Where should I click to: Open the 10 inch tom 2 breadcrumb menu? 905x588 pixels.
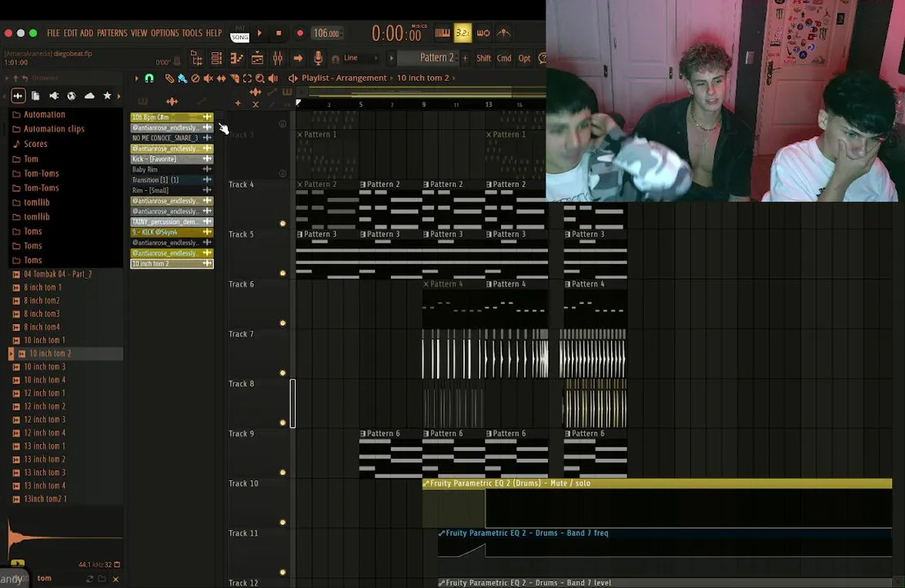(422, 78)
